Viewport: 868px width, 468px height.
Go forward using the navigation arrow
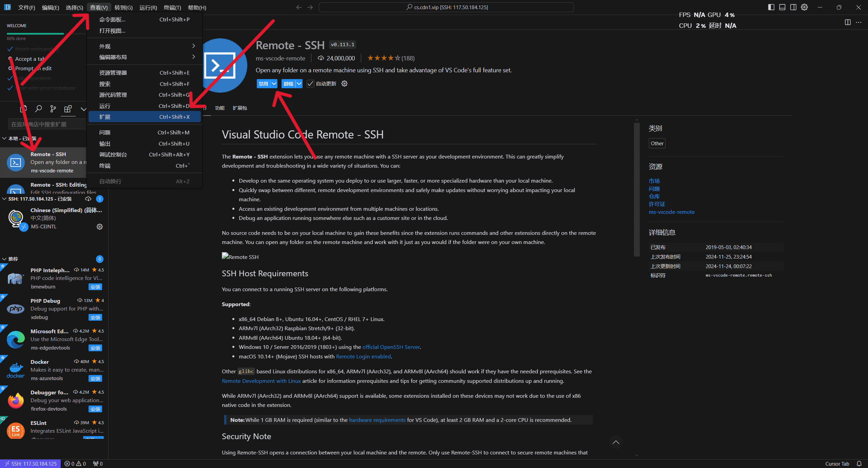[310, 7]
